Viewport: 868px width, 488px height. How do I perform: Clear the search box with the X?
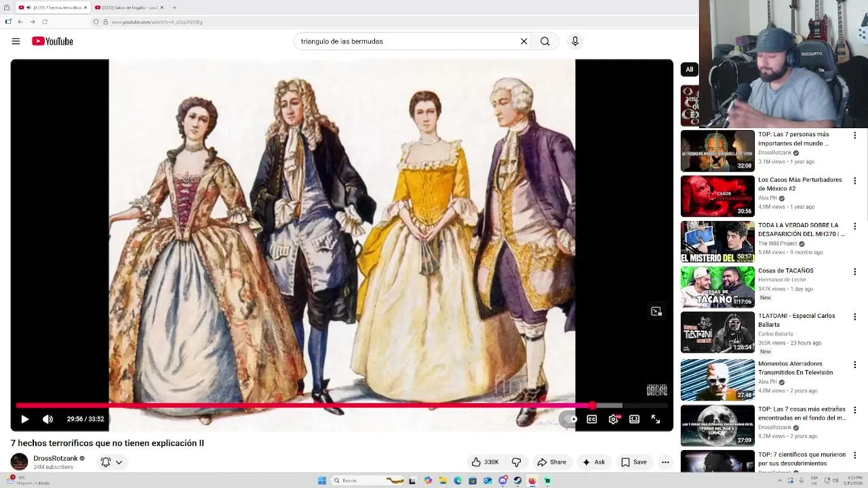[524, 41]
